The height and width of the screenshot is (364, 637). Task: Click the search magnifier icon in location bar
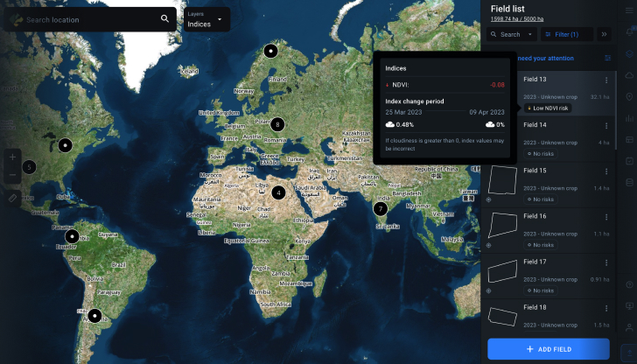pos(164,18)
